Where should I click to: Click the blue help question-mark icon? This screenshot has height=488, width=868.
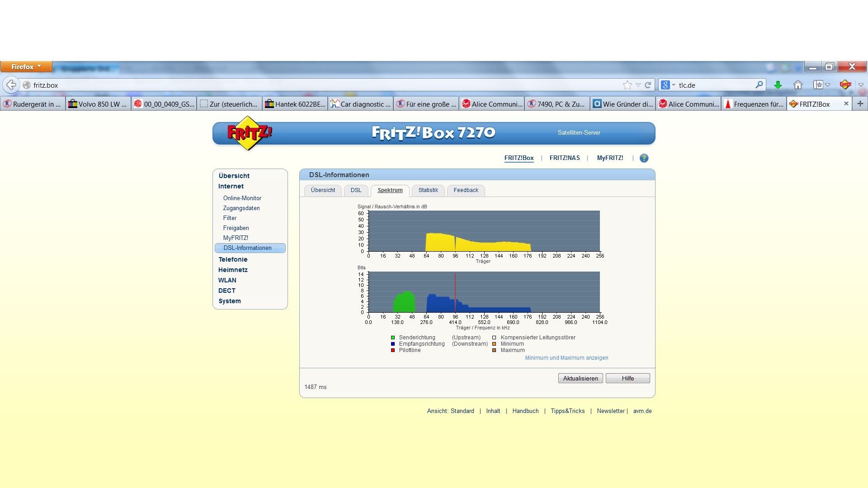coord(644,158)
